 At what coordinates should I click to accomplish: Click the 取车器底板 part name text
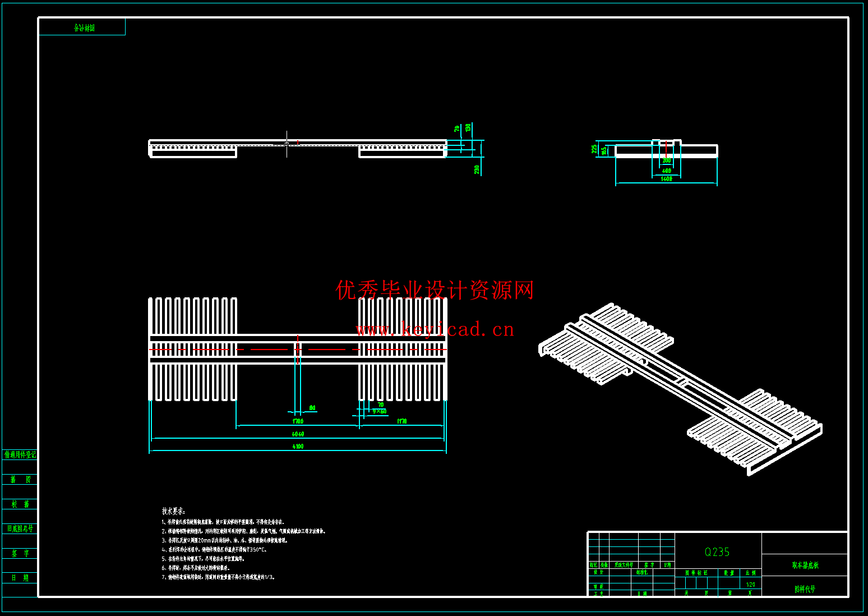[x=807, y=566]
